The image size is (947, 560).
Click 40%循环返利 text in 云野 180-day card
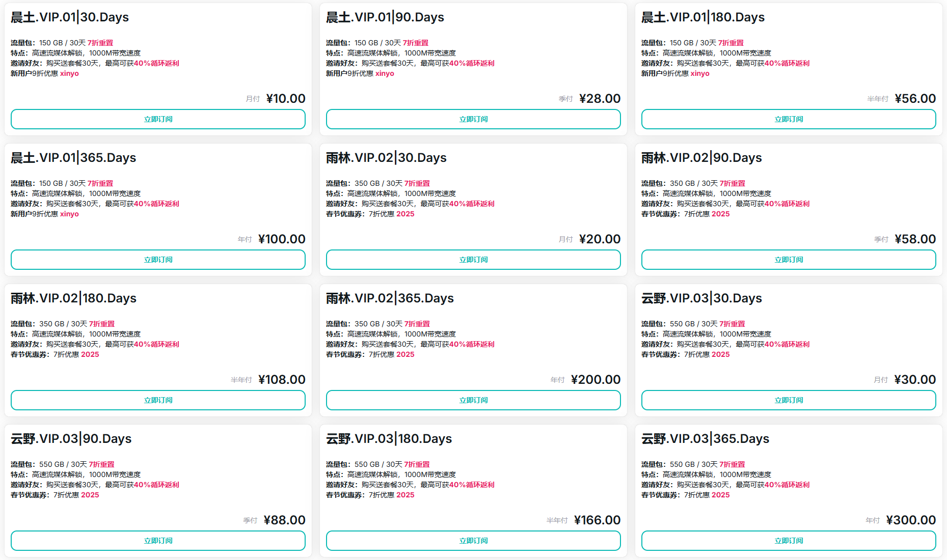[x=472, y=485]
